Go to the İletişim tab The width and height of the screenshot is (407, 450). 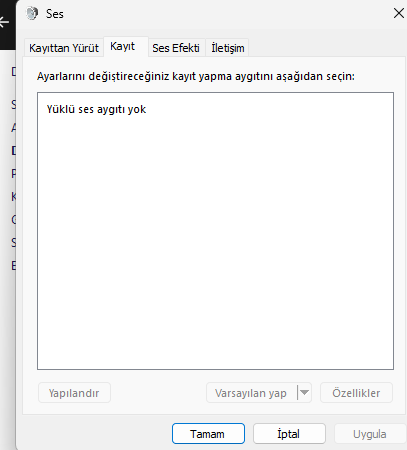227,48
